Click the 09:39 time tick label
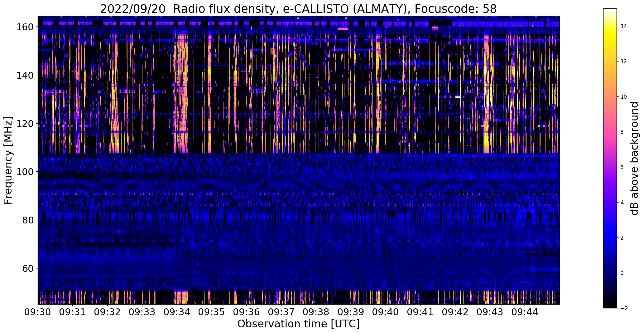Image resolution: width=644 pixels, height=333 pixels. 351,312
